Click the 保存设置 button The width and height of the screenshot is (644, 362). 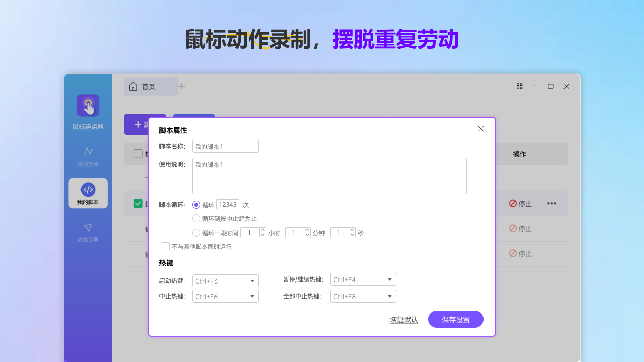(455, 319)
